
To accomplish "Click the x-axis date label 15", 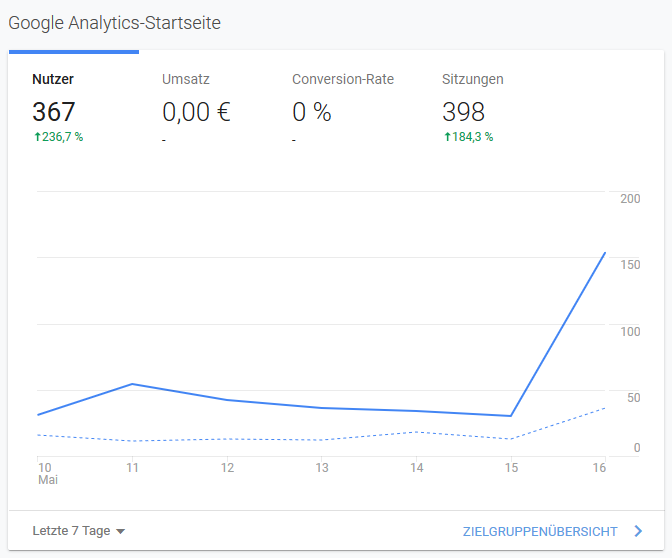I will coord(511,467).
